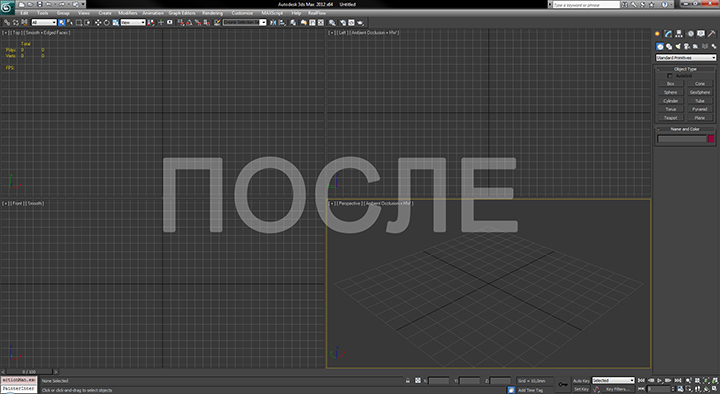
Task: Click the Set Keys key icon
Action: point(562,384)
